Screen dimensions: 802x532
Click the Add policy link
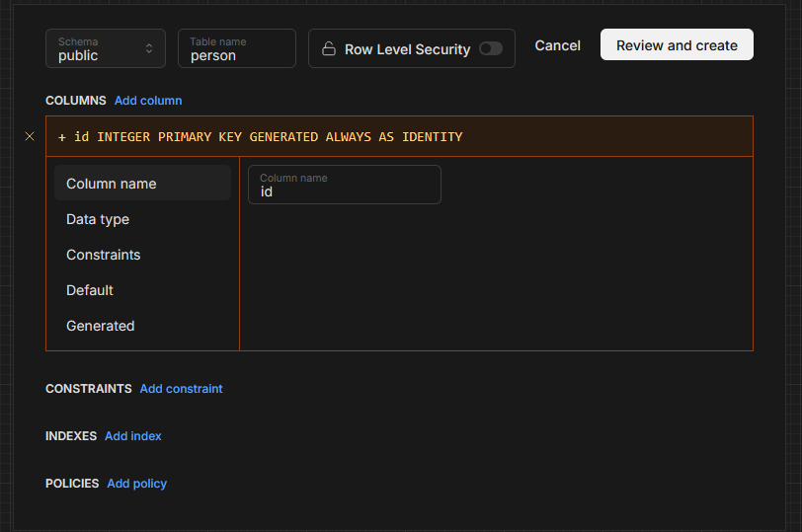point(136,484)
